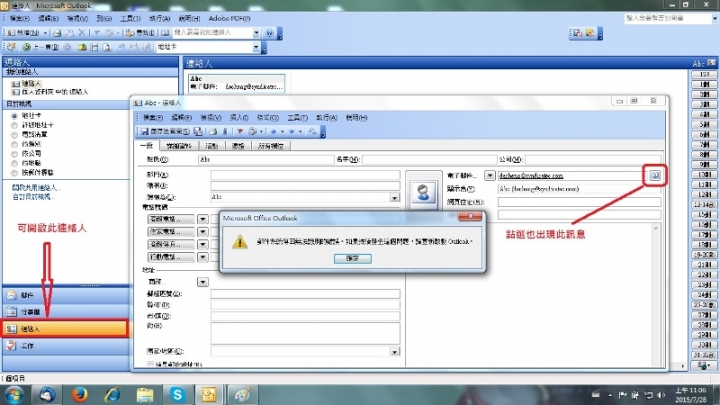The image size is (720, 405).
Task: Click the save icon next to Save and Close
Action: pyautogui.click(x=198, y=132)
